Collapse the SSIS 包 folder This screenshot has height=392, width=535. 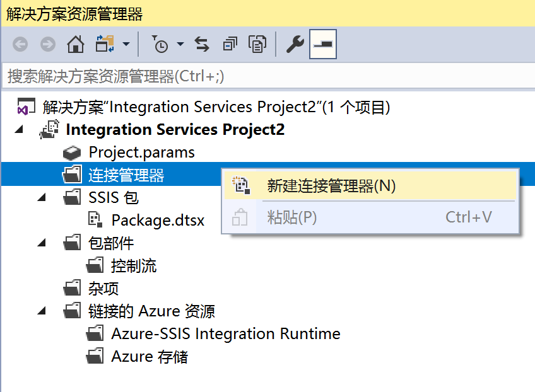click(x=42, y=198)
